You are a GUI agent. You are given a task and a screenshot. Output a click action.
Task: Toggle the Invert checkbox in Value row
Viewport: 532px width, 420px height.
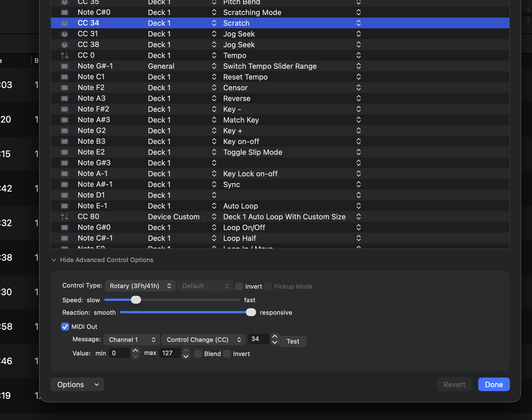tap(227, 354)
